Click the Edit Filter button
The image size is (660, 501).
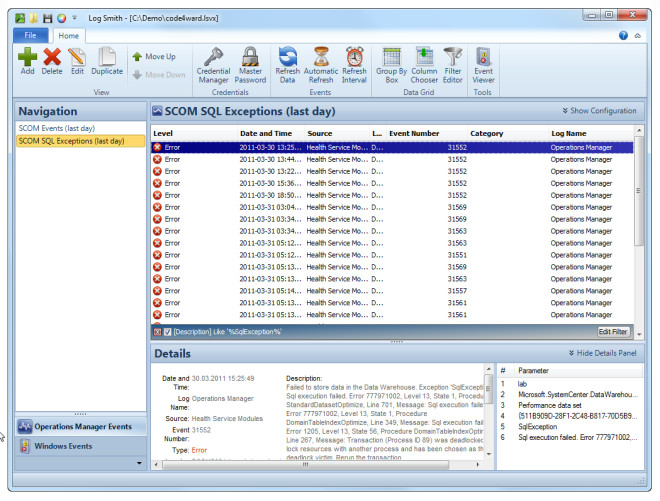click(x=613, y=332)
